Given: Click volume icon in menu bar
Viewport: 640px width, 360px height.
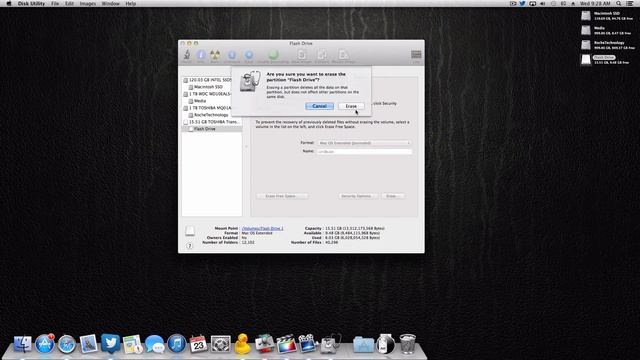Looking at the screenshot, I should [x=542, y=4].
